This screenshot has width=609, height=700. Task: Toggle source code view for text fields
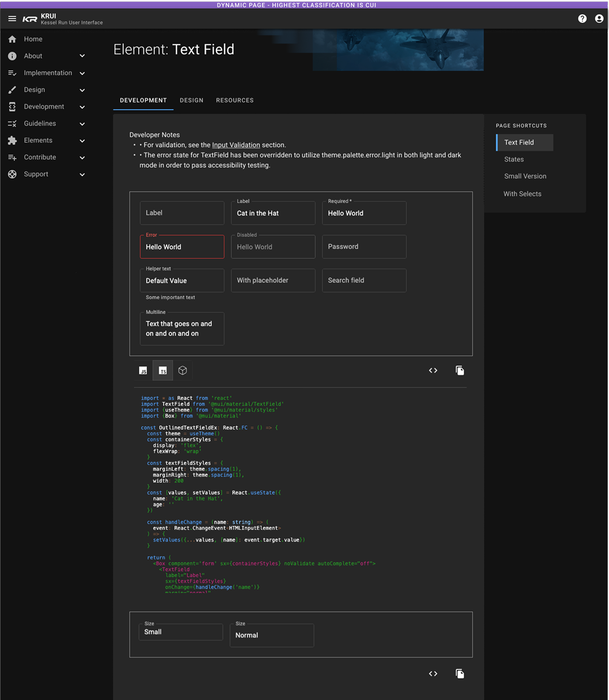click(433, 371)
